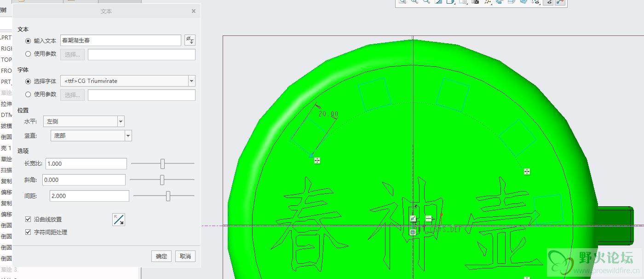644x279 pixels.
Task: Select 壳 1 in the model tree
Action: pos(6,148)
